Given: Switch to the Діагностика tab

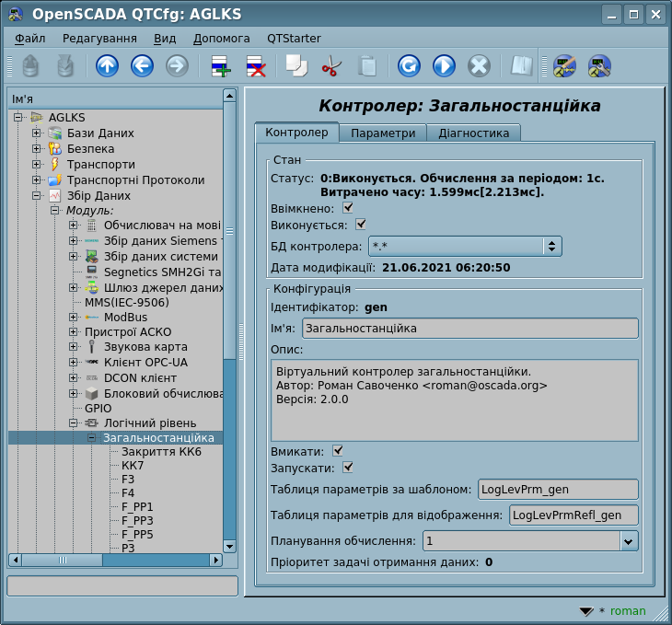Looking at the screenshot, I should click(473, 133).
